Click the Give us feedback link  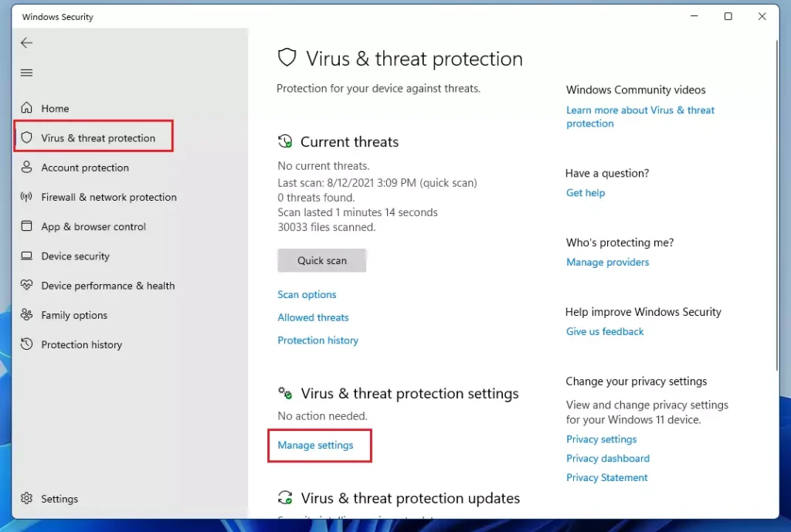pyautogui.click(x=605, y=331)
